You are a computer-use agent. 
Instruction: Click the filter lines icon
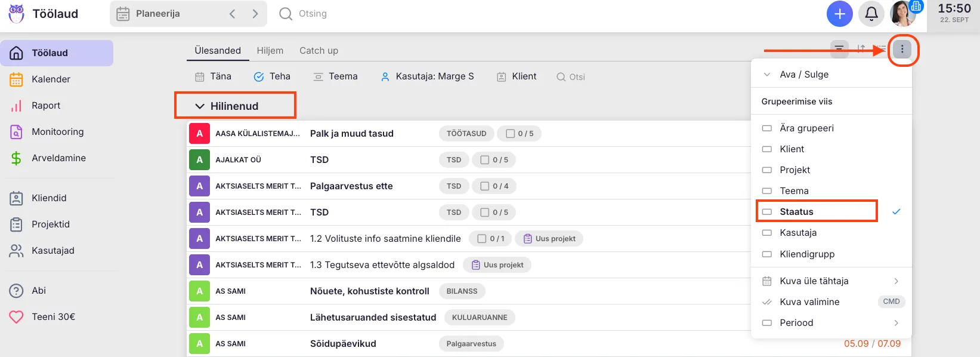(839, 49)
